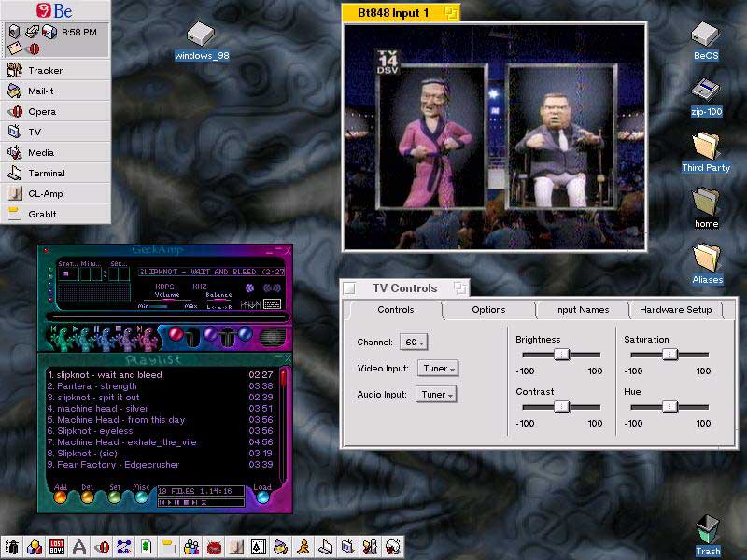
Task: Switch to the Hardware Setup tab
Action: click(x=675, y=310)
